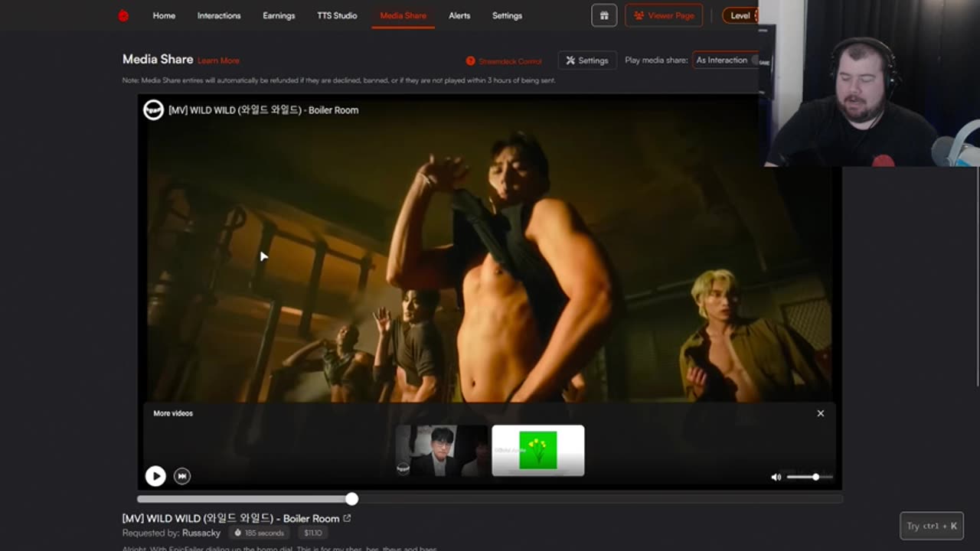
Task: Adjust the volume slider
Action: pos(809,477)
